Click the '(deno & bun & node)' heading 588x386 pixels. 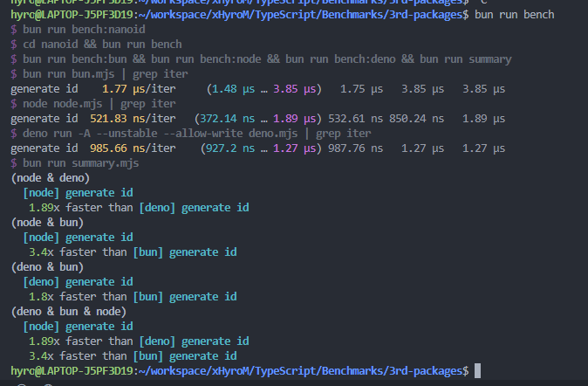pos(69,312)
